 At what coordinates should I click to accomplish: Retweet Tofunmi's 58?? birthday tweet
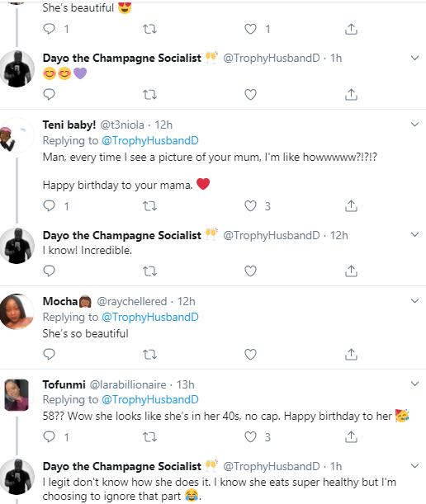(149, 437)
